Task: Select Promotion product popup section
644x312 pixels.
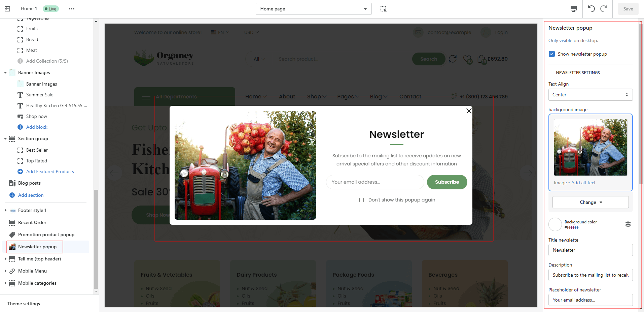Action: point(46,235)
